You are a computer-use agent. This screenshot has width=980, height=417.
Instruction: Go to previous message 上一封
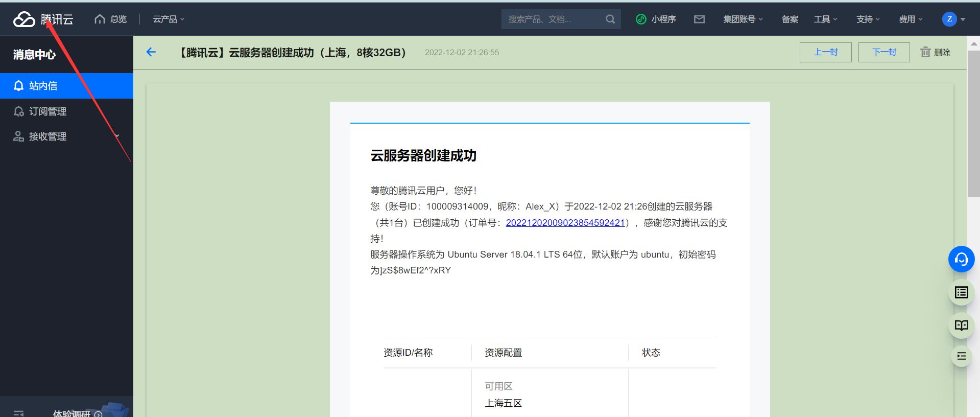tap(826, 52)
